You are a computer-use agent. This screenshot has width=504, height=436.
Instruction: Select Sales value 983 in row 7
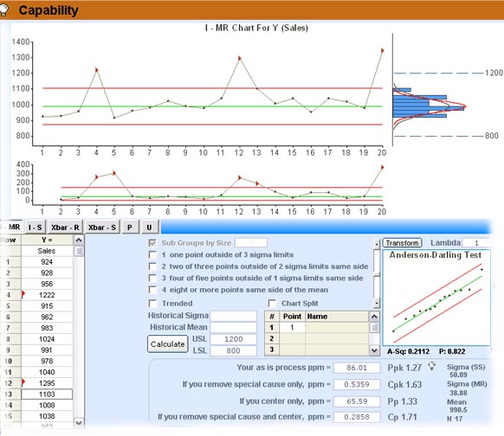pos(47,328)
